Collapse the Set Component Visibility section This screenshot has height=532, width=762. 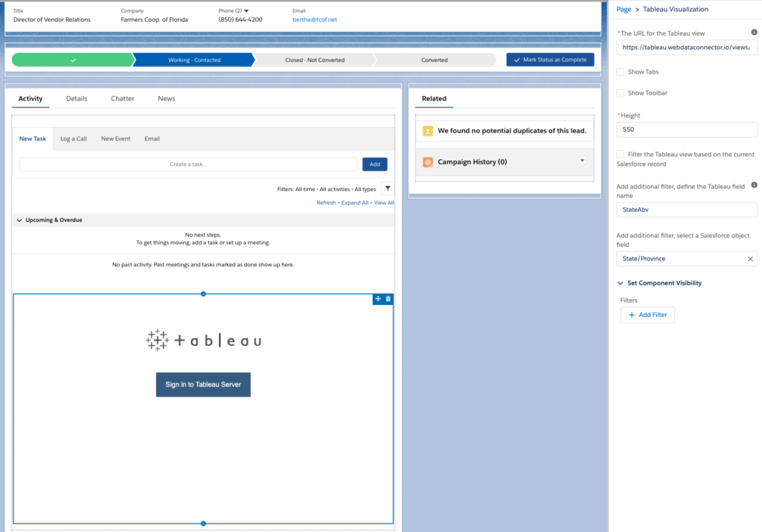pos(621,283)
